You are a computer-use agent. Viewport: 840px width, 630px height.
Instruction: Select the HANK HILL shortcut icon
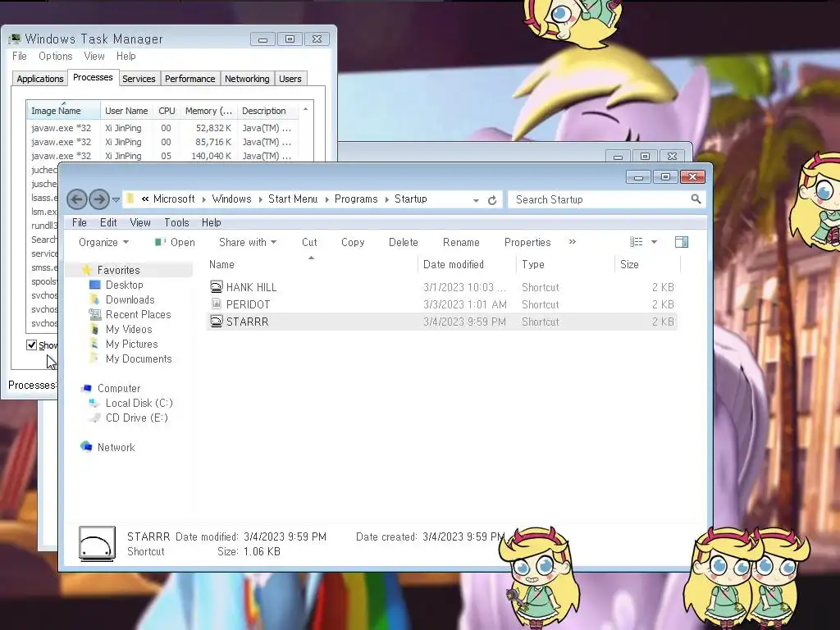tap(216, 286)
